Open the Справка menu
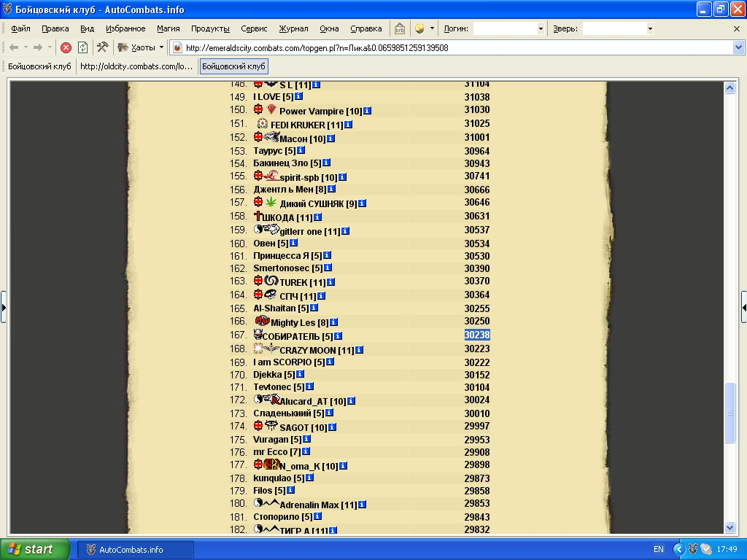 tap(366, 28)
